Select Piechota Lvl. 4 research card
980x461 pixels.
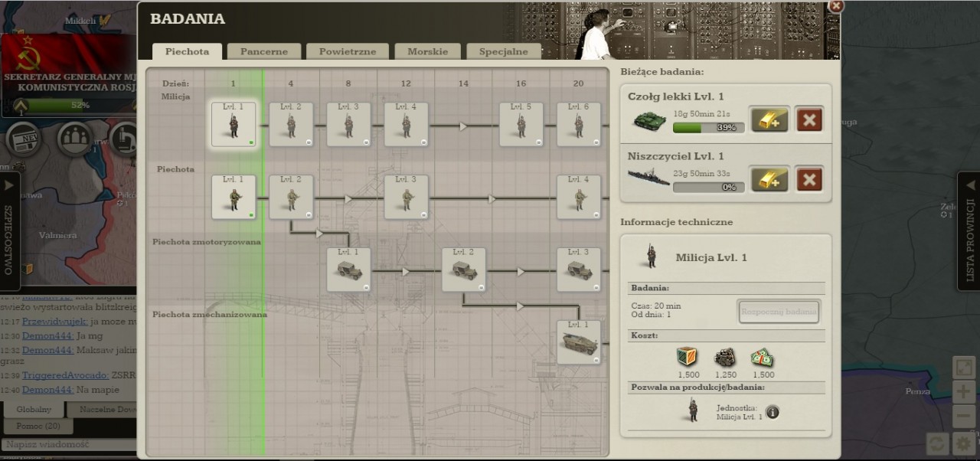click(x=579, y=197)
